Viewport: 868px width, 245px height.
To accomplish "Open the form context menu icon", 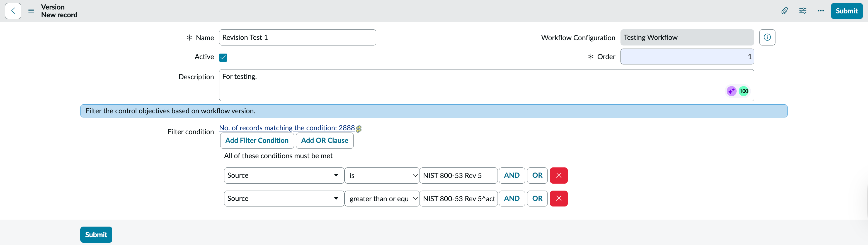I will pyautogui.click(x=31, y=11).
